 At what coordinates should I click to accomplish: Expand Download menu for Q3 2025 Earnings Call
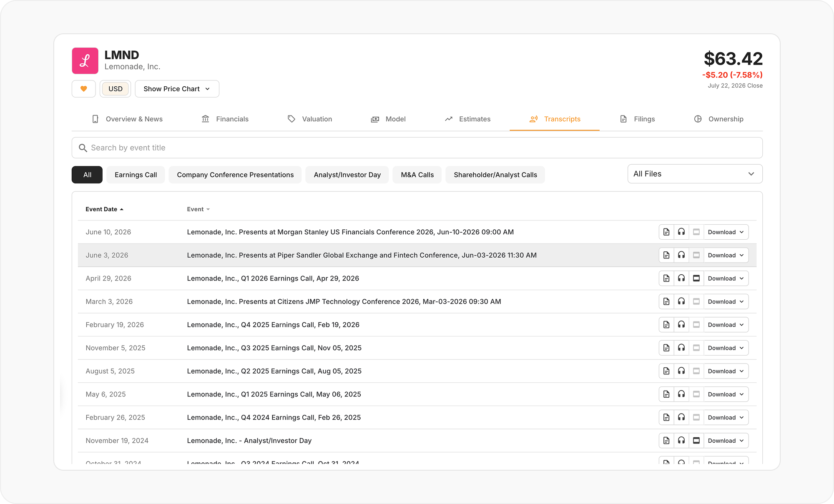pyautogui.click(x=726, y=348)
